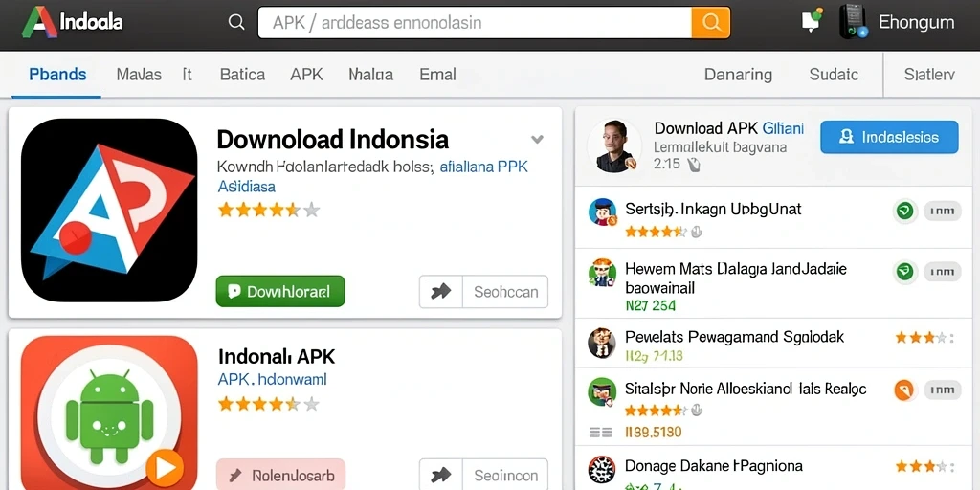Image resolution: width=980 pixels, height=490 pixels.
Task: Open the Asidiasa link
Action: (x=246, y=187)
